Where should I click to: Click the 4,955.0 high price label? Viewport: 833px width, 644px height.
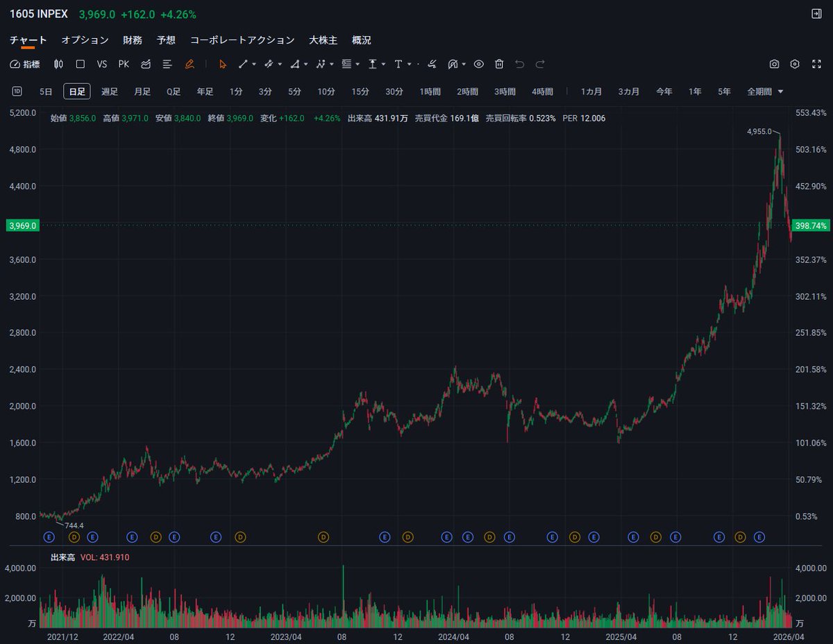tap(759, 130)
